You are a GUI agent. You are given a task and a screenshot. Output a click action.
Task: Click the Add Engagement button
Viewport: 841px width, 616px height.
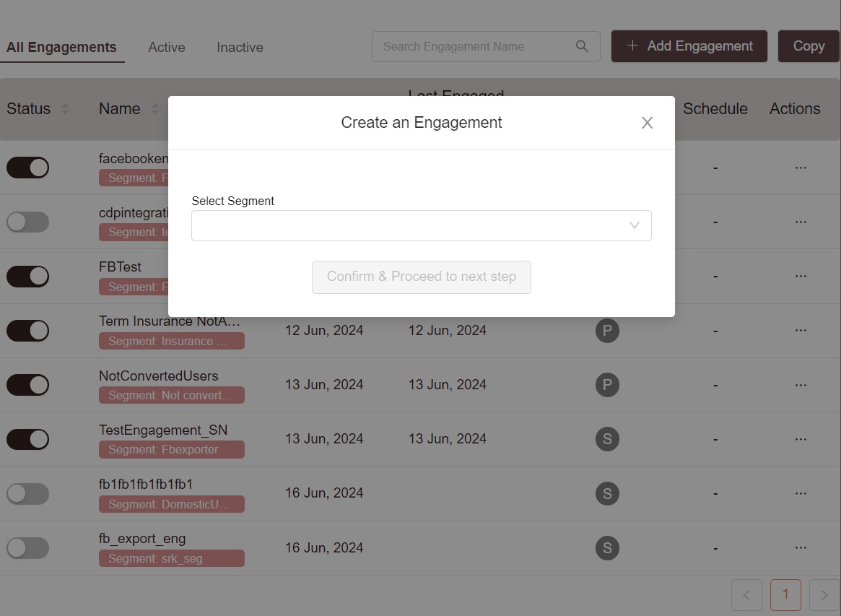[x=689, y=46]
